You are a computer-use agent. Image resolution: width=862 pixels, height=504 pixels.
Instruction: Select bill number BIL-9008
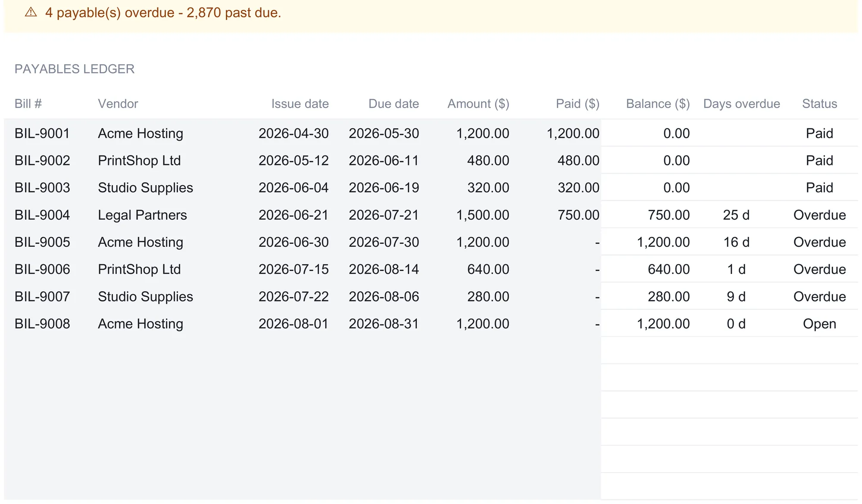coord(42,324)
